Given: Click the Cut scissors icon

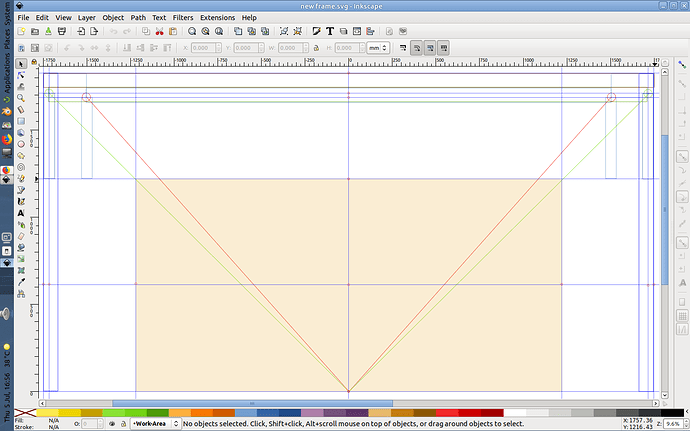Looking at the screenshot, I should coord(161,32).
